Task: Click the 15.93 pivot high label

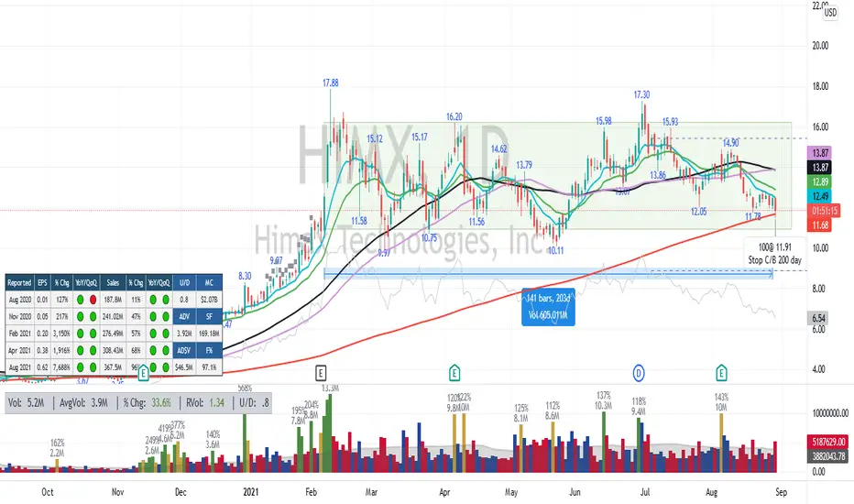Action: (x=670, y=122)
